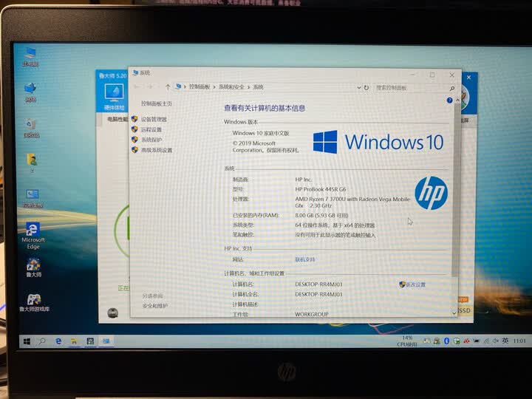Expand chevron before 控制面板 breadcrumb
This screenshot has width=532, height=399.
[185, 87]
